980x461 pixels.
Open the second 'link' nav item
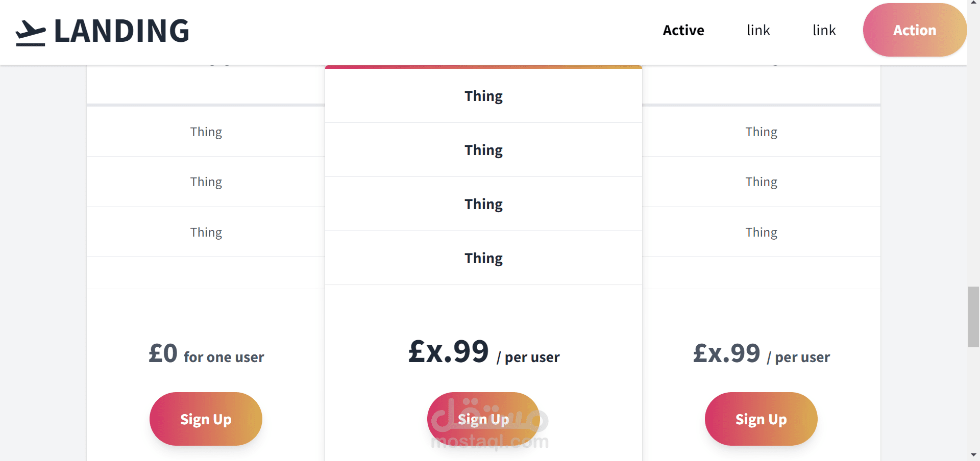click(824, 31)
